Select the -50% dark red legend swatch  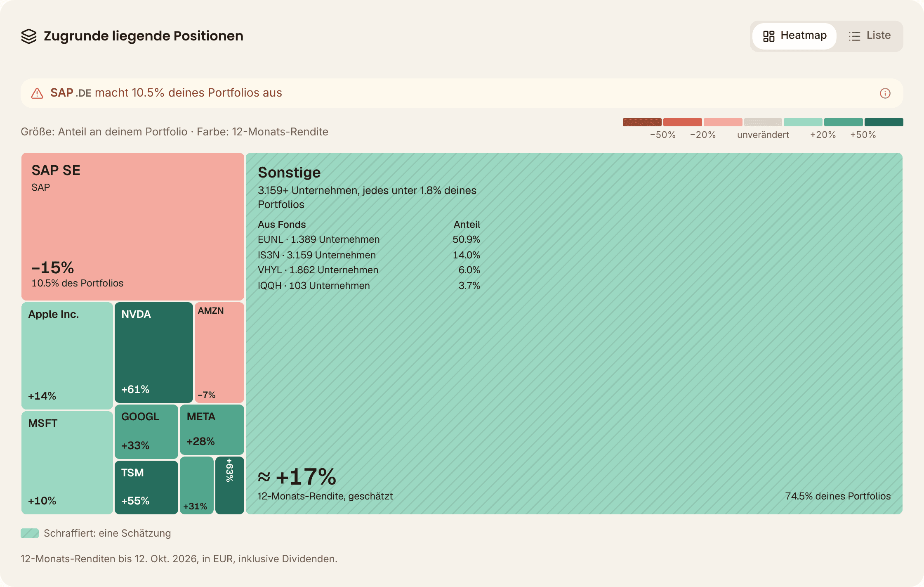642,122
